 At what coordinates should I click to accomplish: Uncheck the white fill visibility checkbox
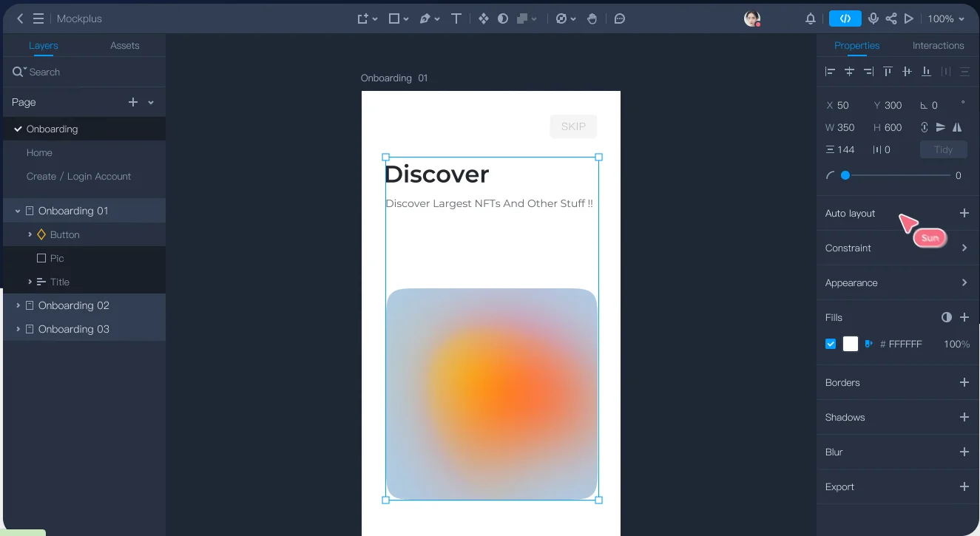[831, 344]
